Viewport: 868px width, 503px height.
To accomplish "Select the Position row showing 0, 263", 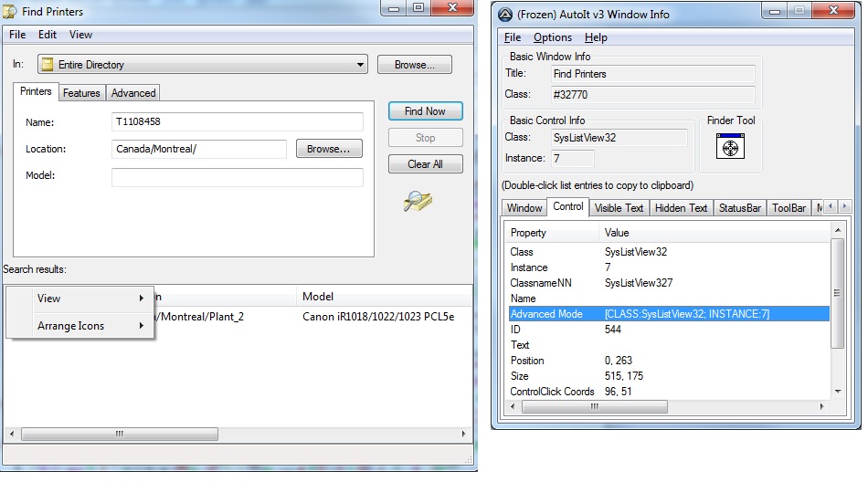I will click(669, 361).
